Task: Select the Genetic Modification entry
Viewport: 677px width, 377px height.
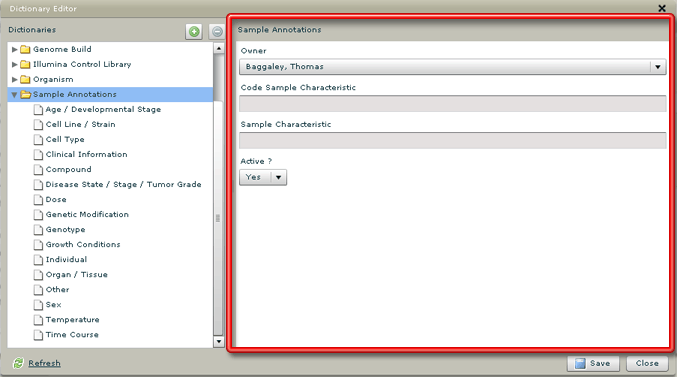Action: pyautogui.click(x=87, y=215)
